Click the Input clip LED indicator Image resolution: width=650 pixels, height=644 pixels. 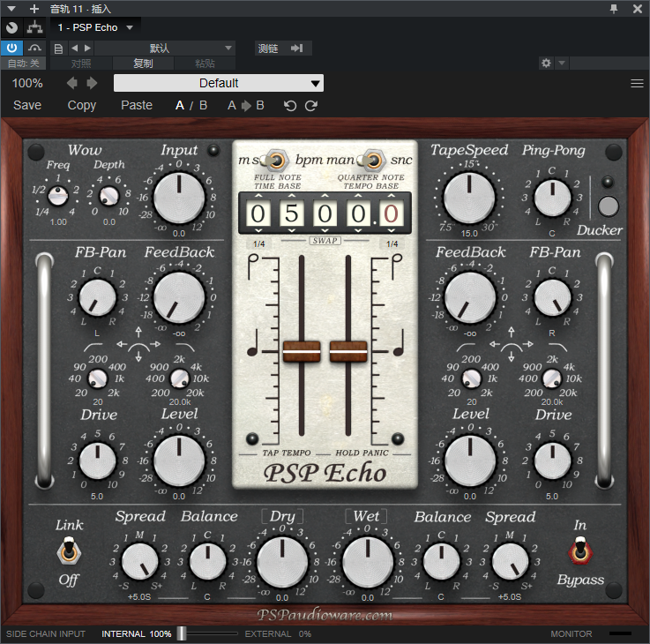pos(213,150)
